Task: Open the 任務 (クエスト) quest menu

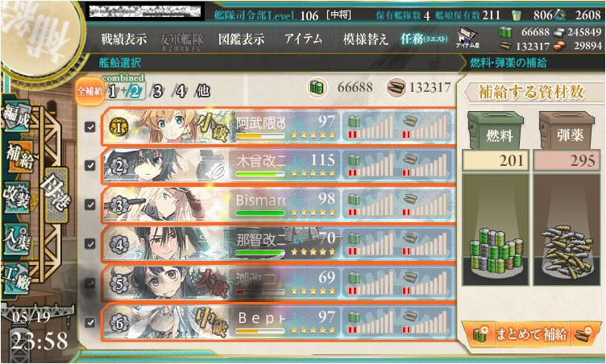Action: pyautogui.click(x=425, y=39)
